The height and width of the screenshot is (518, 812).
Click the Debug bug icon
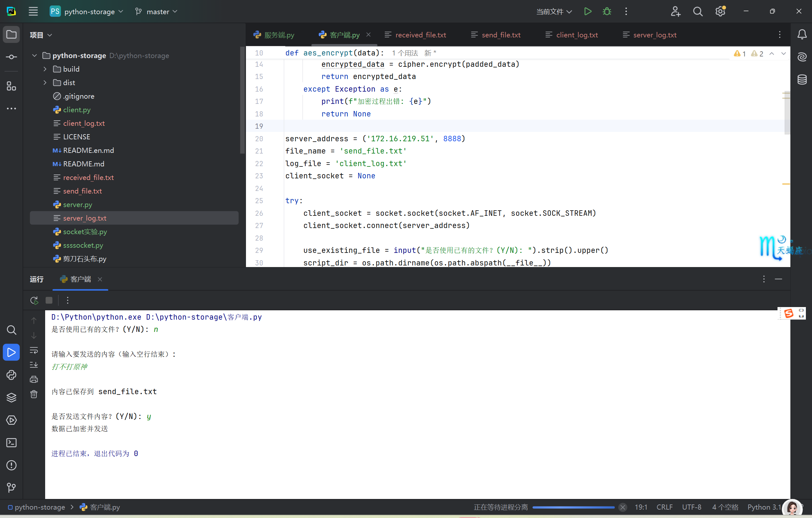point(607,12)
